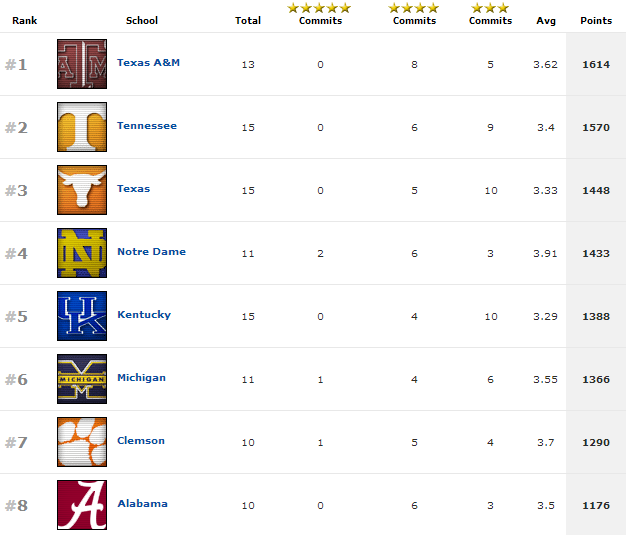Open the Kentucky team page link

point(144,315)
